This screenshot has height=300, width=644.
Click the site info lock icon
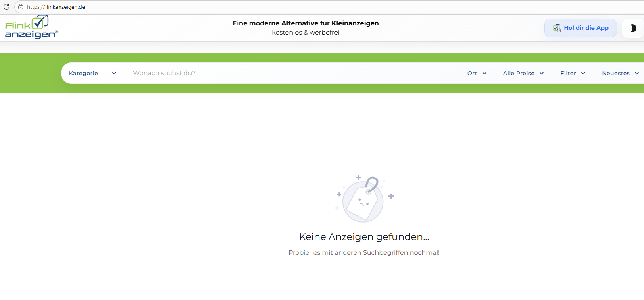pos(21,7)
